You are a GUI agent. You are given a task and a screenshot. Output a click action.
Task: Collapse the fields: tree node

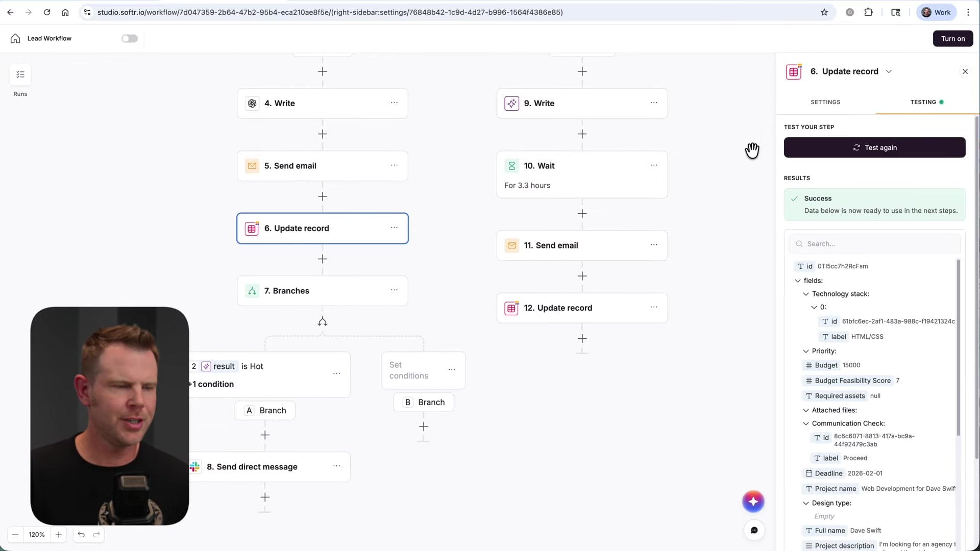click(x=798, y=281)
